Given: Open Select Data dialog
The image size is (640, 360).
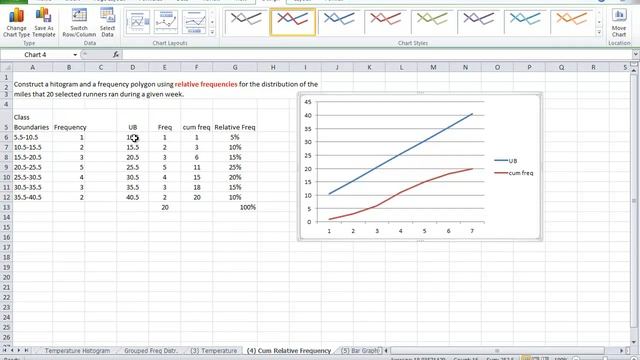Looking at the screenshot, I should [x=107, y=23].
